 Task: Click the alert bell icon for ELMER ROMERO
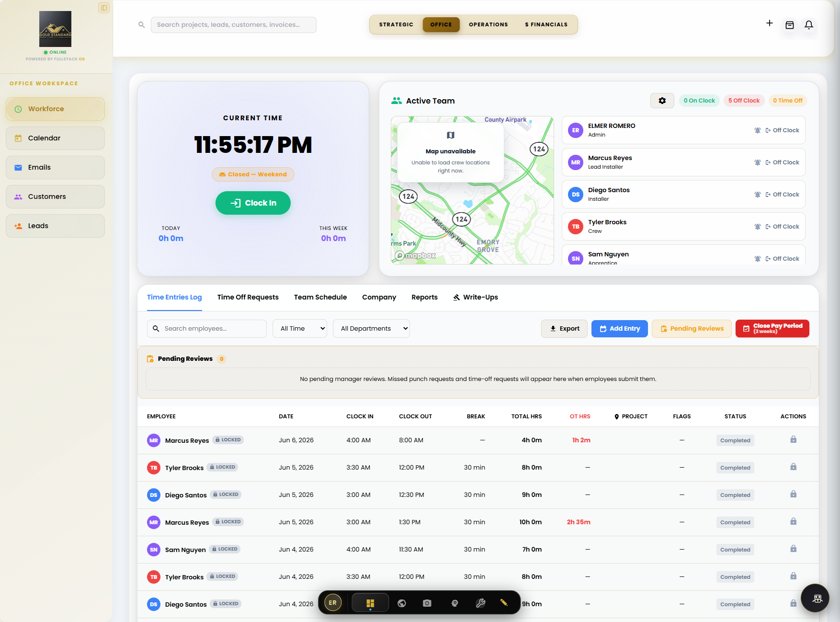pos(758,130)
